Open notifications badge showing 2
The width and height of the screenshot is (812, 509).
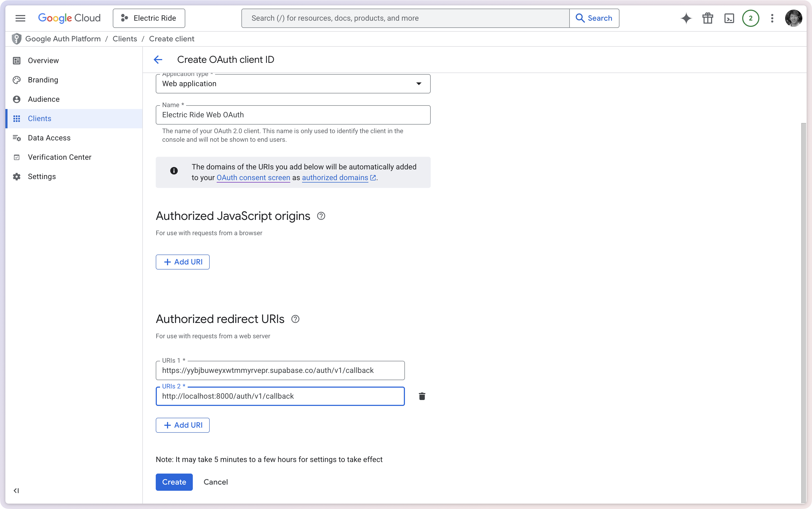pos(751,18)
